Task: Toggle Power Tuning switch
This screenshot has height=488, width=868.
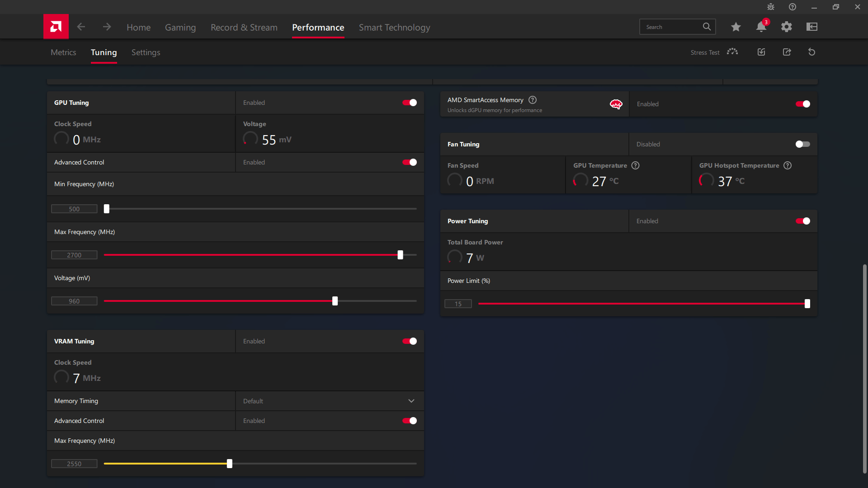Action: [803, 221]
